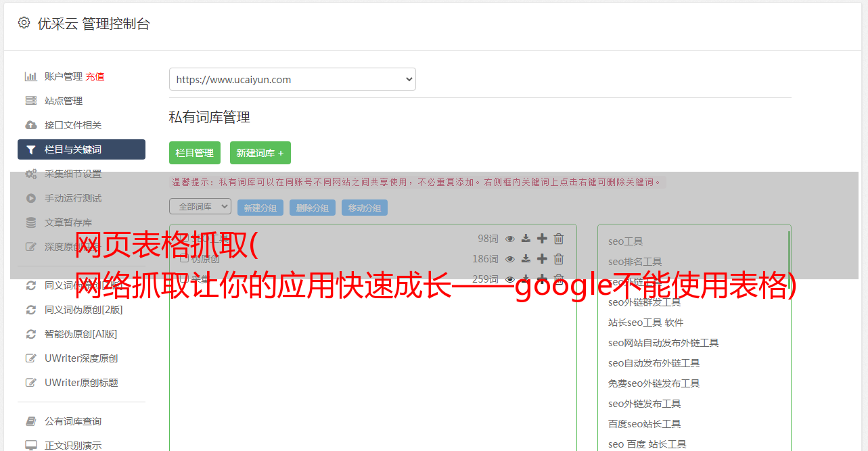Click the 删除分组 button
868x451 pixels.
tap(313, 208)
